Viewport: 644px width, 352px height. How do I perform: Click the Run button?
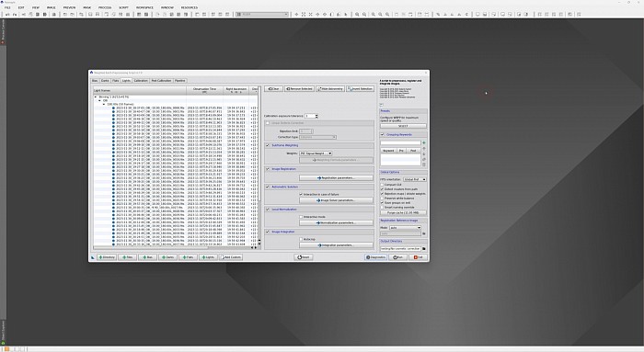(398, 257)
